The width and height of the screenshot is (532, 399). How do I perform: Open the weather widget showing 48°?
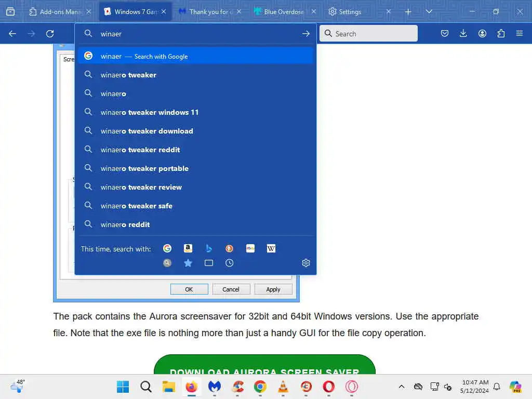(x=17, y=386)
